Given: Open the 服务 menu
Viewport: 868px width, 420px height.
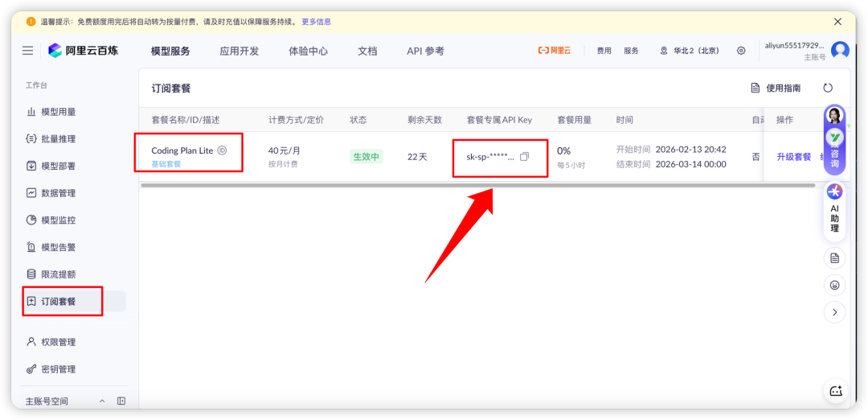Looking at the screenshot, I should (631, 51).
